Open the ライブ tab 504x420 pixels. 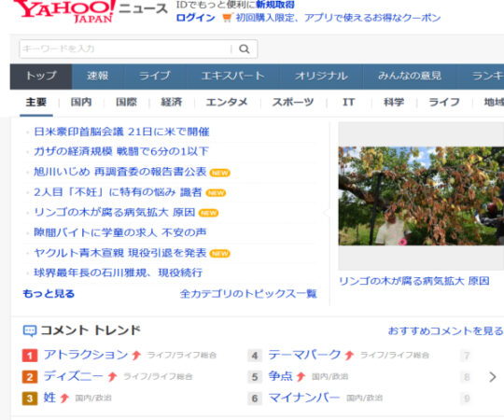tap(155, 77)
